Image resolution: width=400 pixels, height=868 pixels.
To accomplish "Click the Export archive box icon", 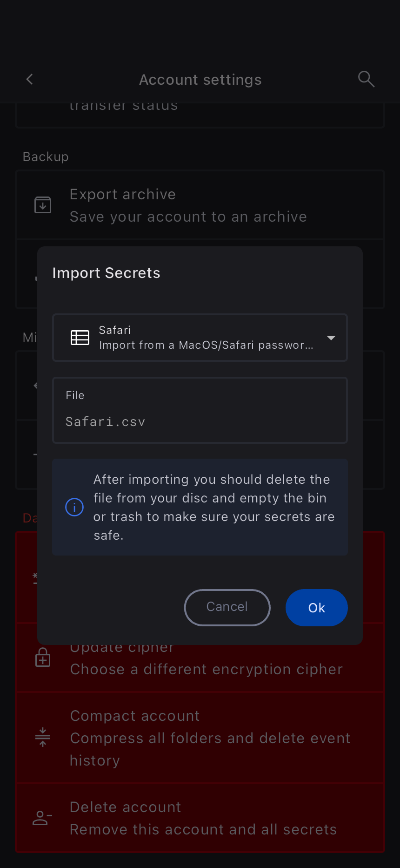I will point(43,205).
